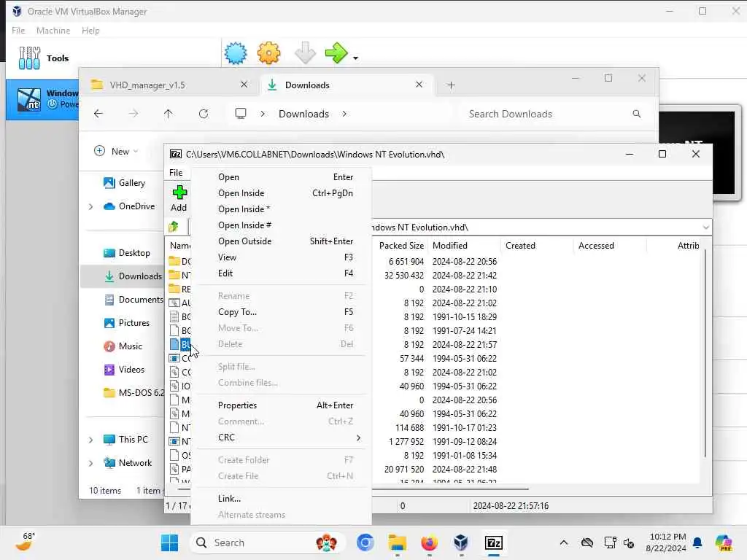Open the 7-Zip File menu
The height and width of the screenshot is (560, 747).
tap(177, 173)
